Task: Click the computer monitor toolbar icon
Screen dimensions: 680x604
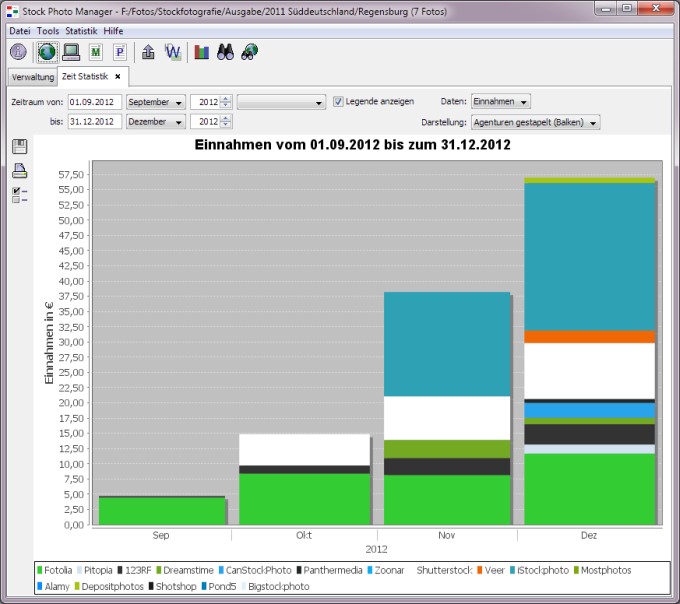Action: [71, 52]
